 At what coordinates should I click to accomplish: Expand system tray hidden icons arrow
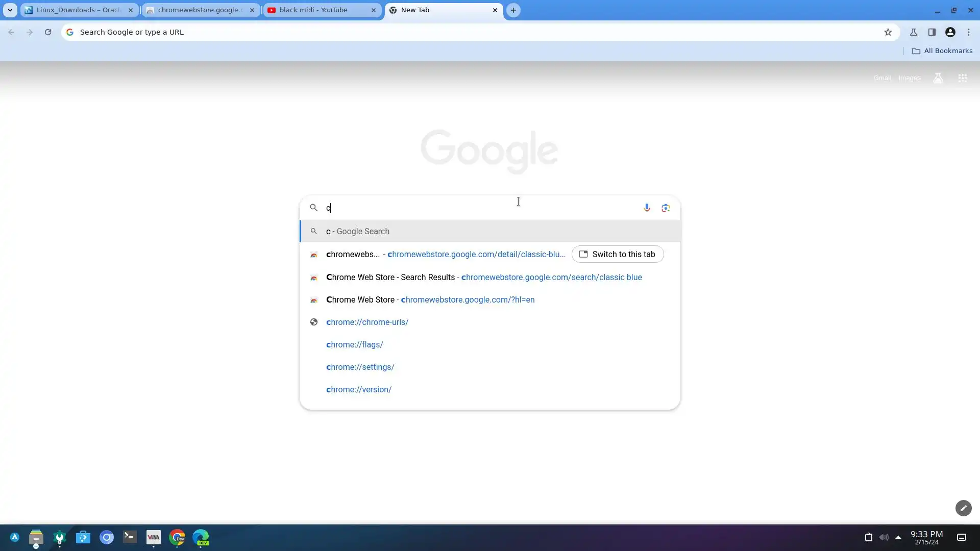click(898, 537)
